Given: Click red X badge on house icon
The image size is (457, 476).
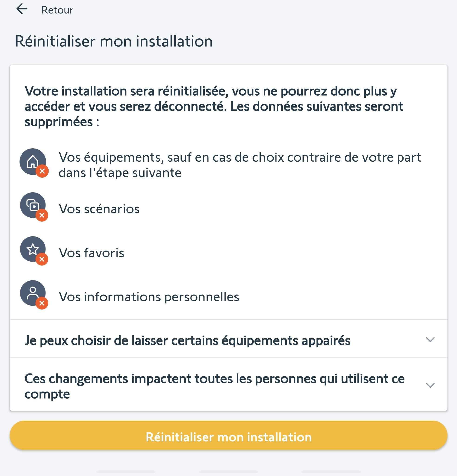Looking at the screenshot, I should (x=42, y=171).
